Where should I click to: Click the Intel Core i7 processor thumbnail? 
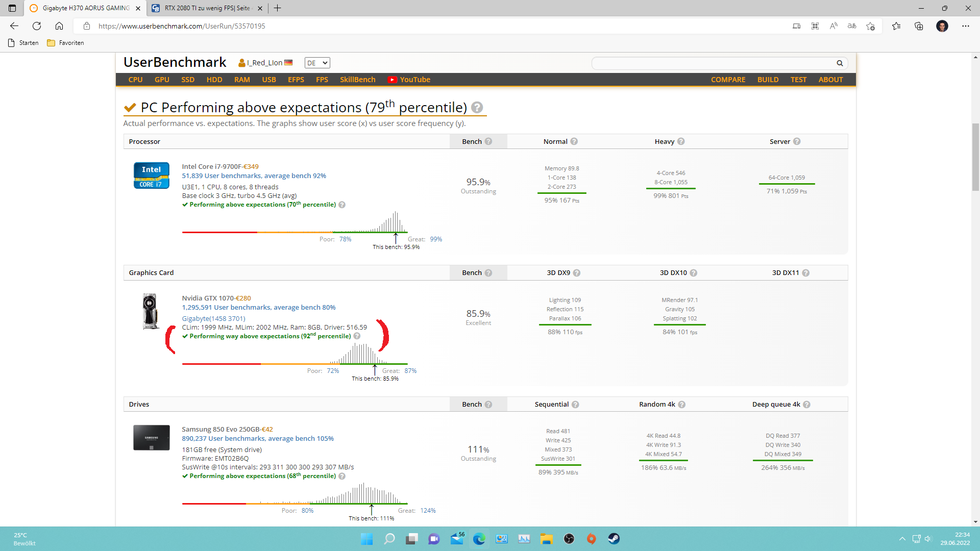tap(151, 176)
